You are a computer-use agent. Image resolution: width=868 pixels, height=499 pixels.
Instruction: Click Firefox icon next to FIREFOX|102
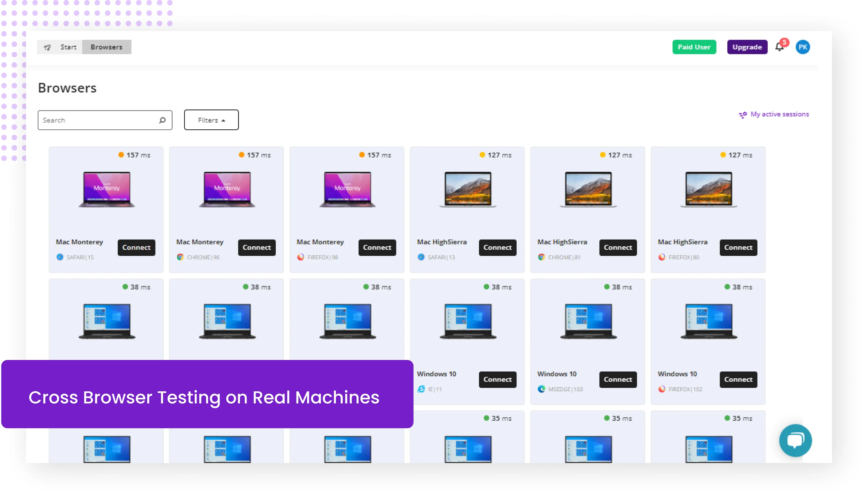tap(662, 389)
